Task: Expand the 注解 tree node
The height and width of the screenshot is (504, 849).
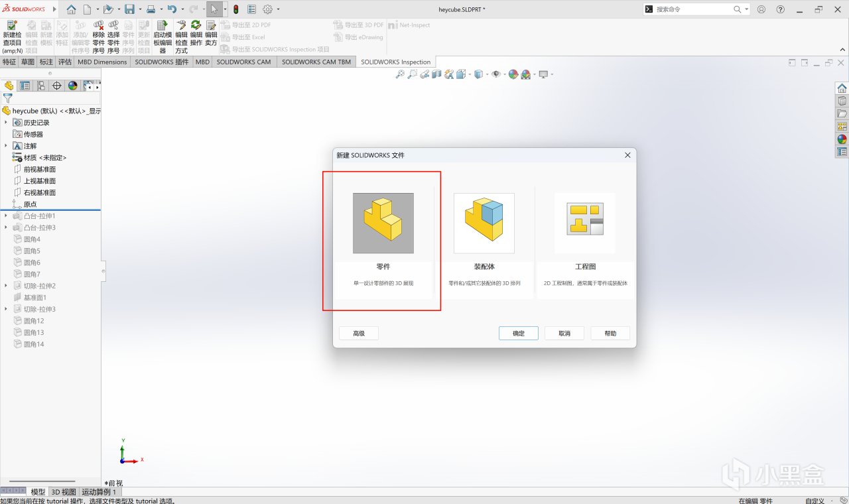Action: pos(6,146)
